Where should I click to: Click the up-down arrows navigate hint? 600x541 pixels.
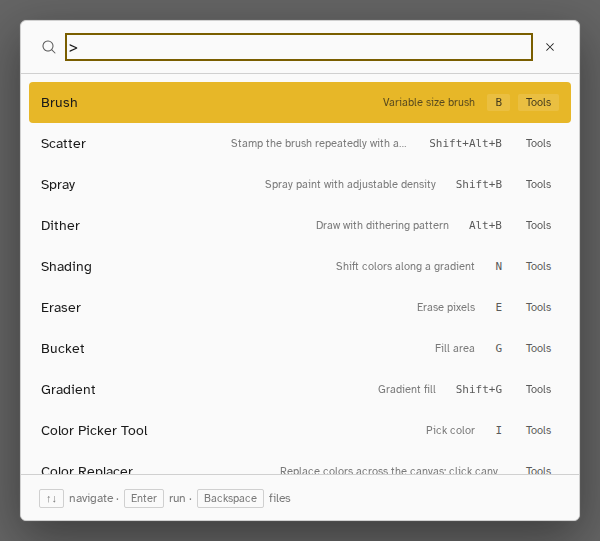click(x=51, y=499)
